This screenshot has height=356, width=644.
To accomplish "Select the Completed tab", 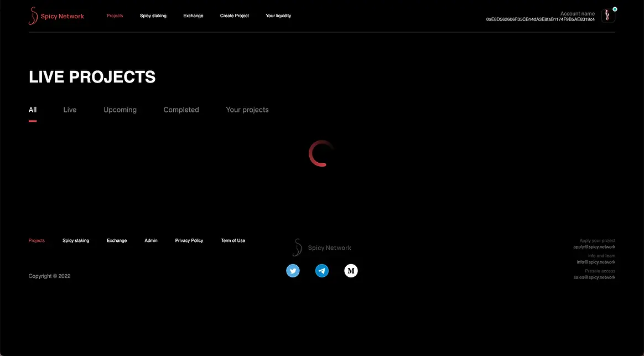I will coord(181,110).
